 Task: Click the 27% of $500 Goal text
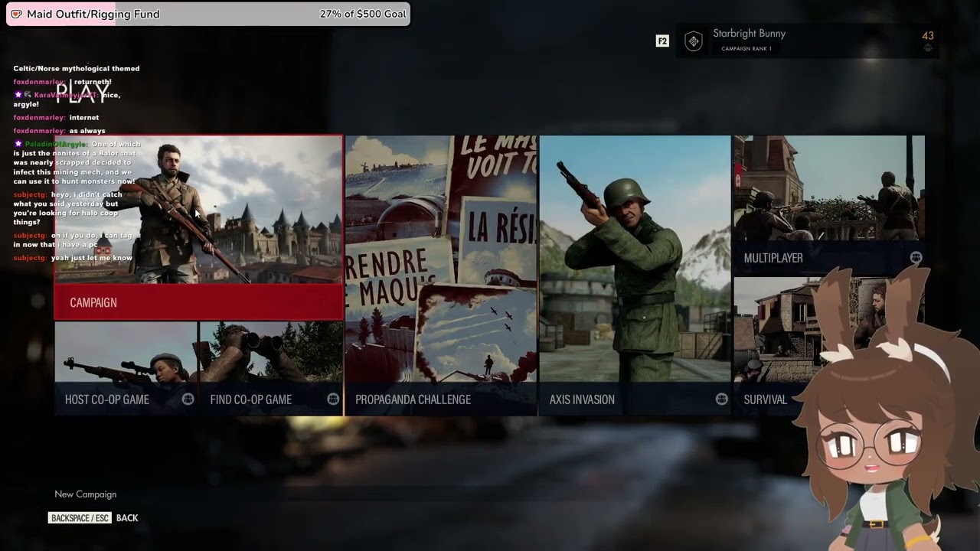click(x=363, y=14)
